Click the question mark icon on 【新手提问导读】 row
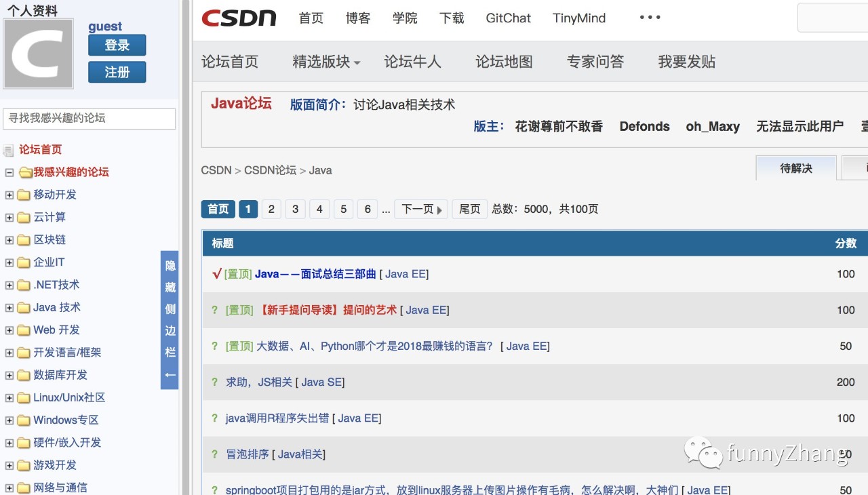This screenshot has width=868, height=495. pos(215,310)
